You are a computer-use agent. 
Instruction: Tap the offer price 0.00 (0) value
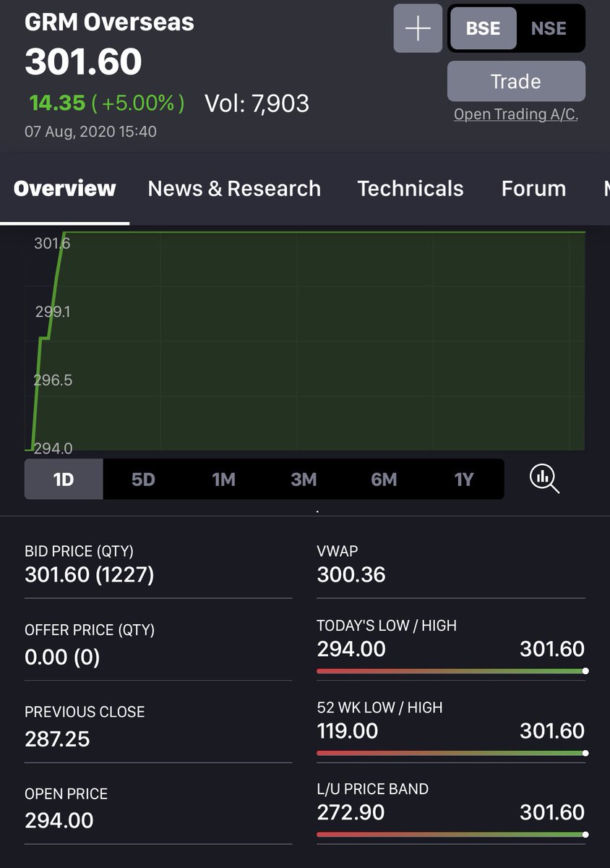(x=62, y=657)
